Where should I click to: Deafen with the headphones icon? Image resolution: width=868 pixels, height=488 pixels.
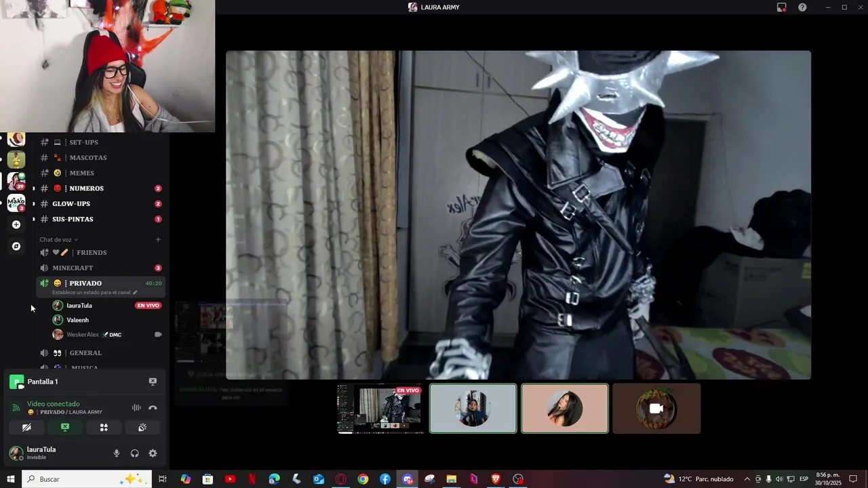click(134, 453)
